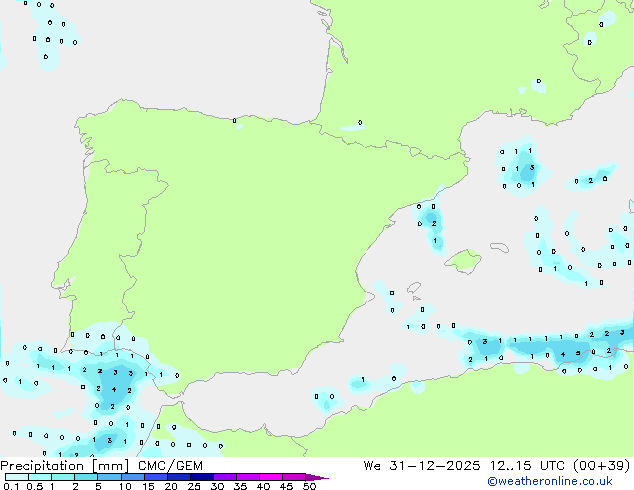This screenshot has width=634, height=490.
Task: Click the rain cell off Catalonia coast
Action: tap(431, 222)
